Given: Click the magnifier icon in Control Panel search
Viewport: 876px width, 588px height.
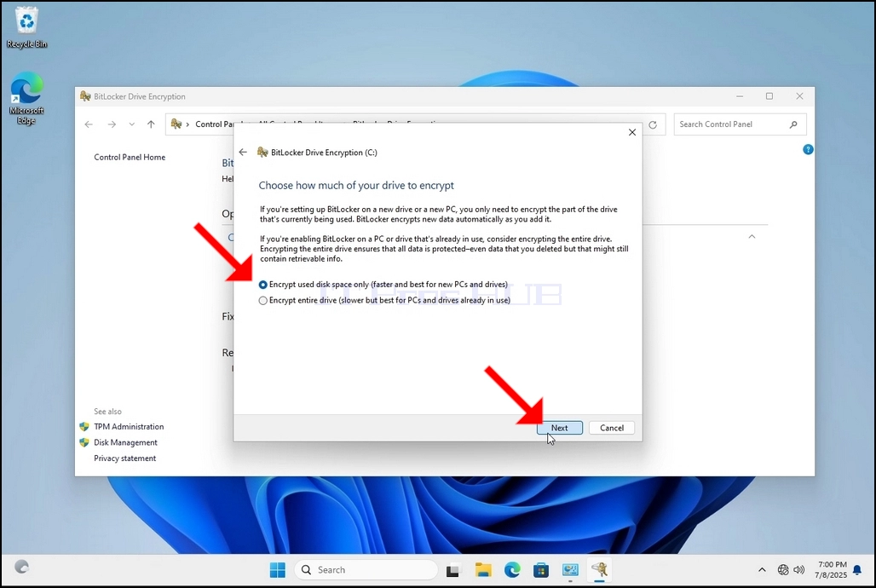Looking at the screenshot, I should click(x=793, y=124).
